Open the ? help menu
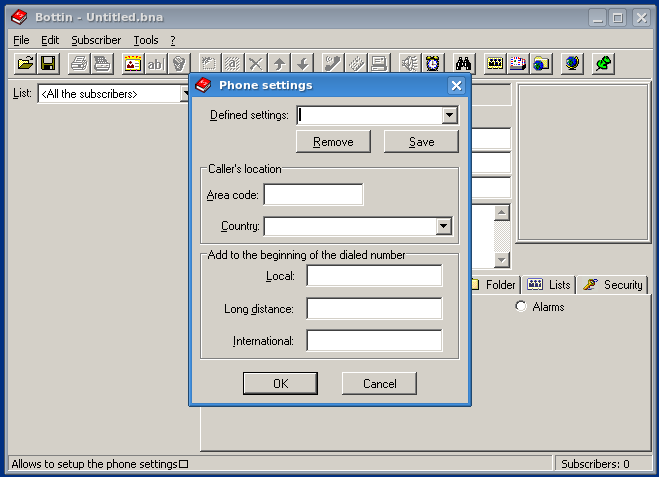The image size is (659, 477). (x=173, y=40)
